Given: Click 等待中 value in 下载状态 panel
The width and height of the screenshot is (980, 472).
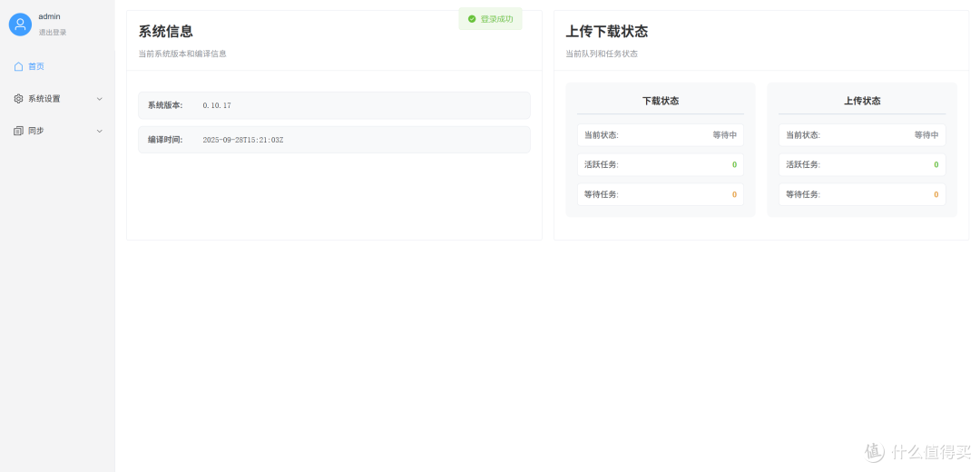Looking at the screenshot, I should click(725, 135).
